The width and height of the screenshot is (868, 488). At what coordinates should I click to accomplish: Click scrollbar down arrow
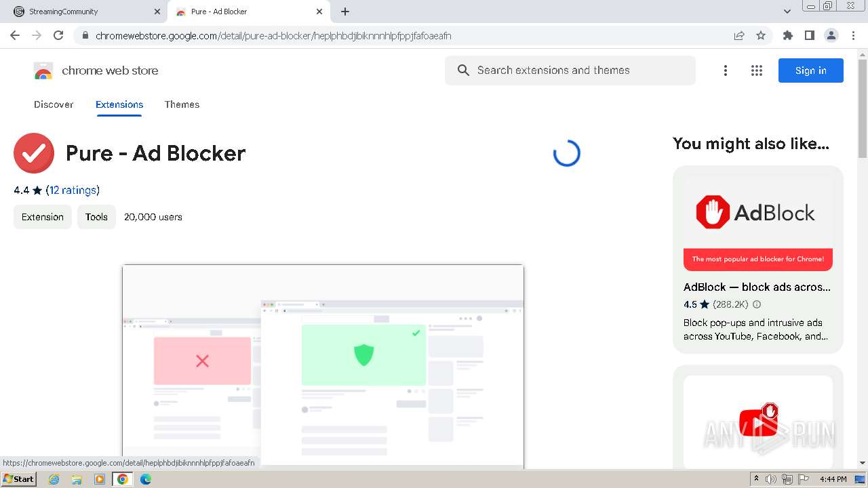[x=863, y=463]
